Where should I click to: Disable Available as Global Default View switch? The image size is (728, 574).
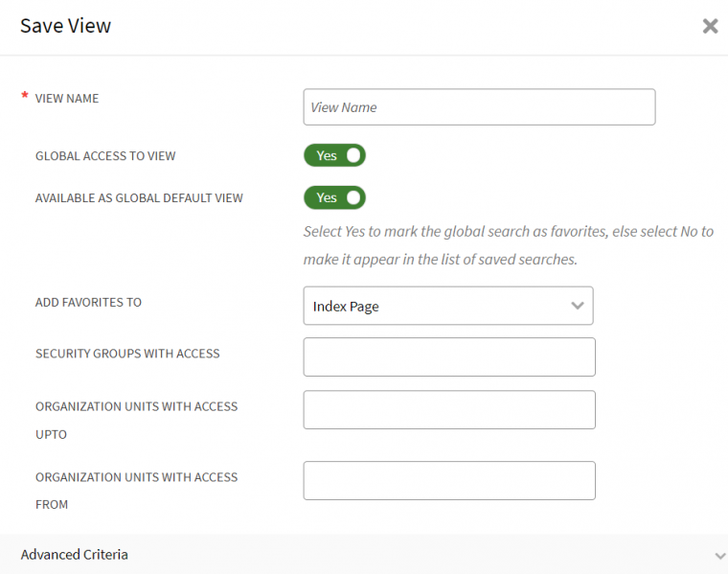334,197
